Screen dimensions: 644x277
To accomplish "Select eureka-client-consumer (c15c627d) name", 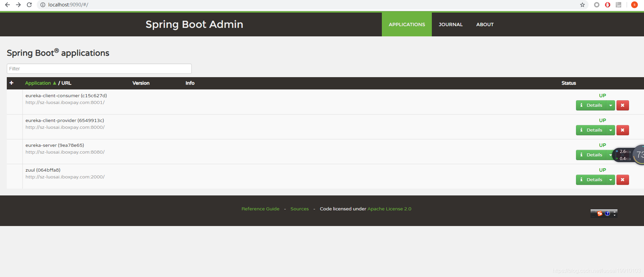I will click(x=66, y=96).
